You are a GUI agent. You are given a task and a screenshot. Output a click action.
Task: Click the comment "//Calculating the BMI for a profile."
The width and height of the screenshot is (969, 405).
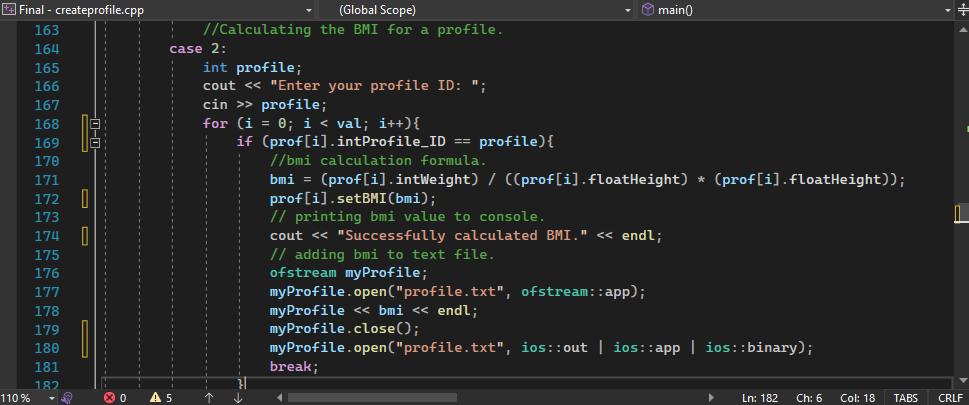coord(353,30)
